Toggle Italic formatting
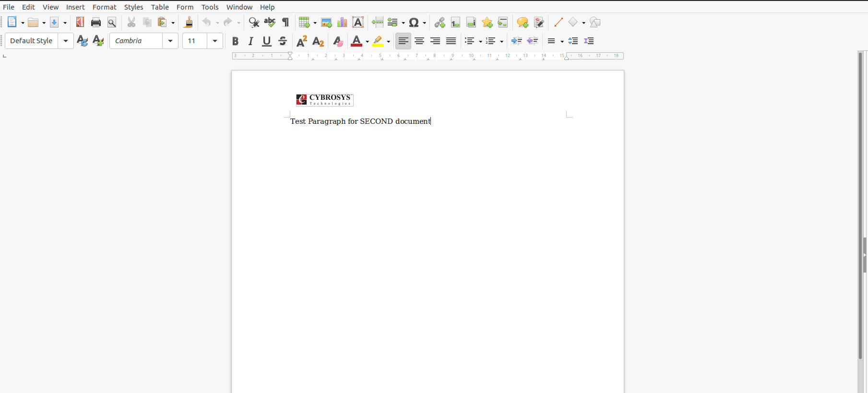The image size is (868, 393). coord(251,41)
